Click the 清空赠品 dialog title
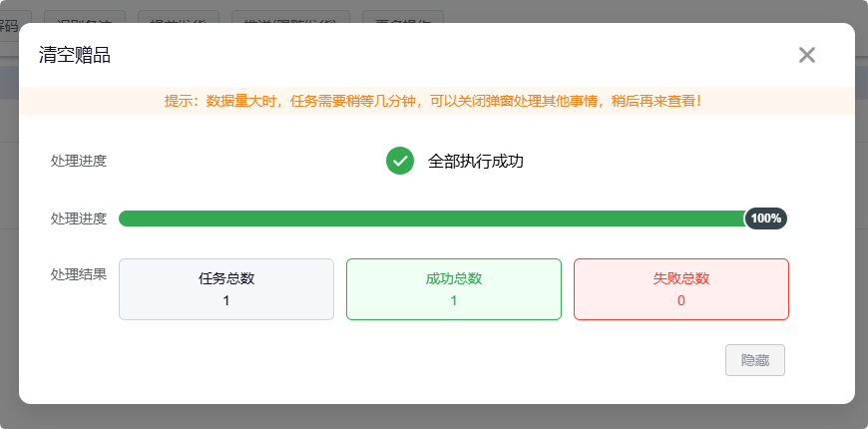Screen dimensions: 868x429 (75, 55)
